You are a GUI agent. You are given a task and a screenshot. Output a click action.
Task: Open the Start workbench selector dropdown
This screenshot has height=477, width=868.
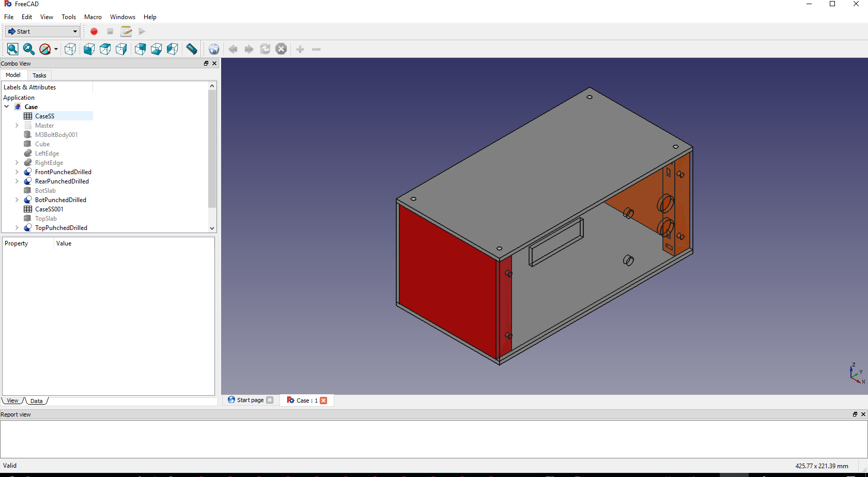42,32
